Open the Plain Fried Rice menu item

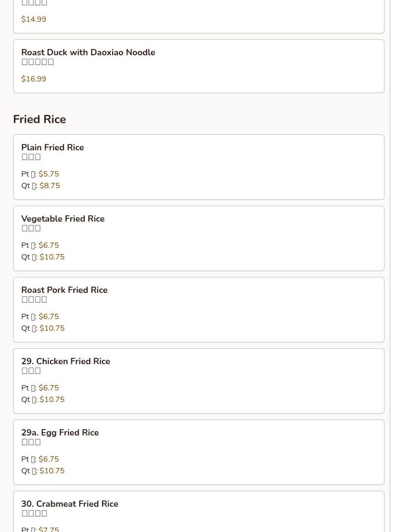point(52,147)
